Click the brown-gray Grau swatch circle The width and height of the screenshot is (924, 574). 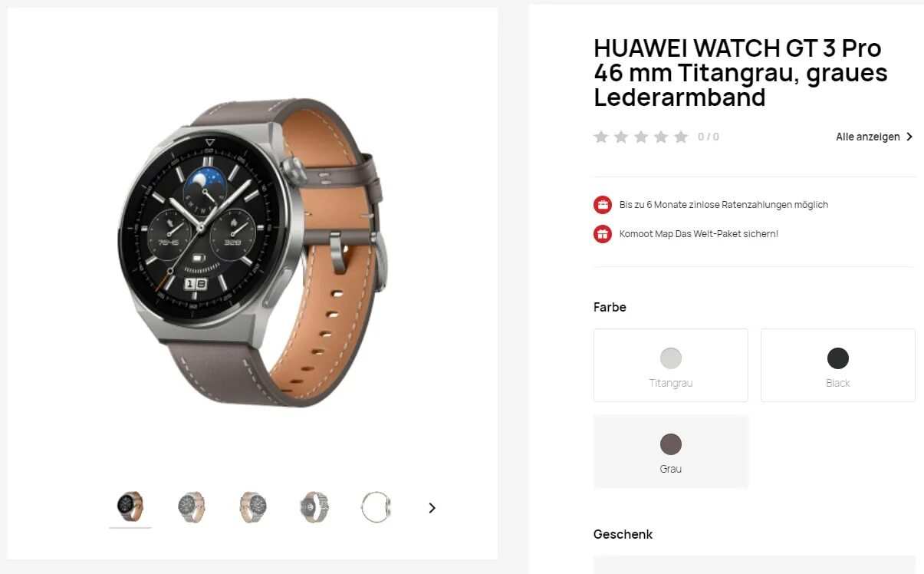[x=671, y=444]
